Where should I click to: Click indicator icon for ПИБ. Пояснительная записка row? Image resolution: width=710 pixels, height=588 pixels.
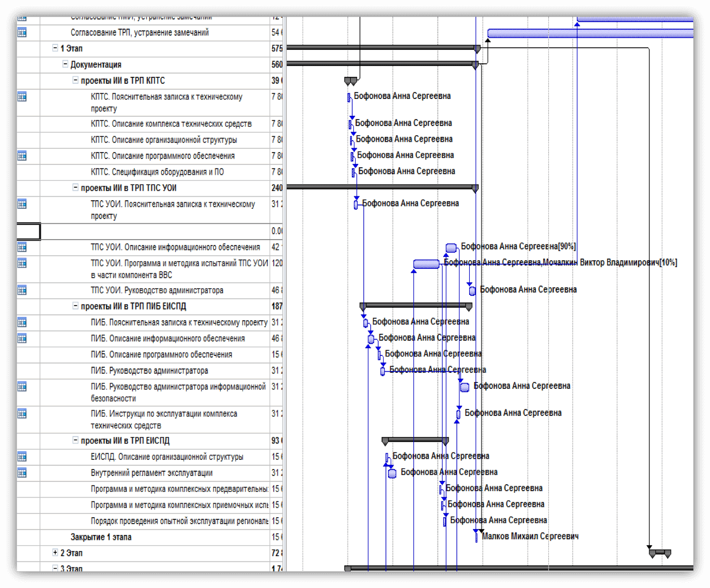(22, 322)
